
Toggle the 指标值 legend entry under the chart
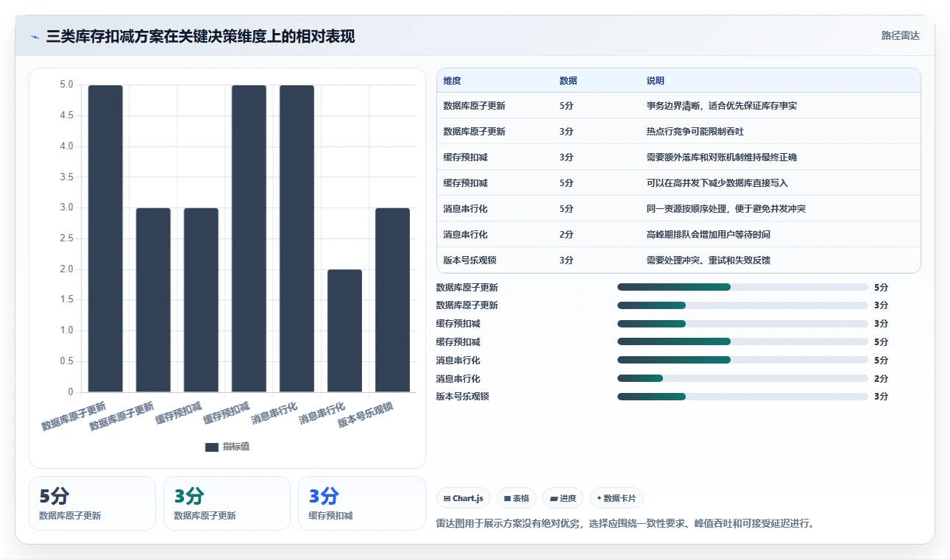click(227, 447)
